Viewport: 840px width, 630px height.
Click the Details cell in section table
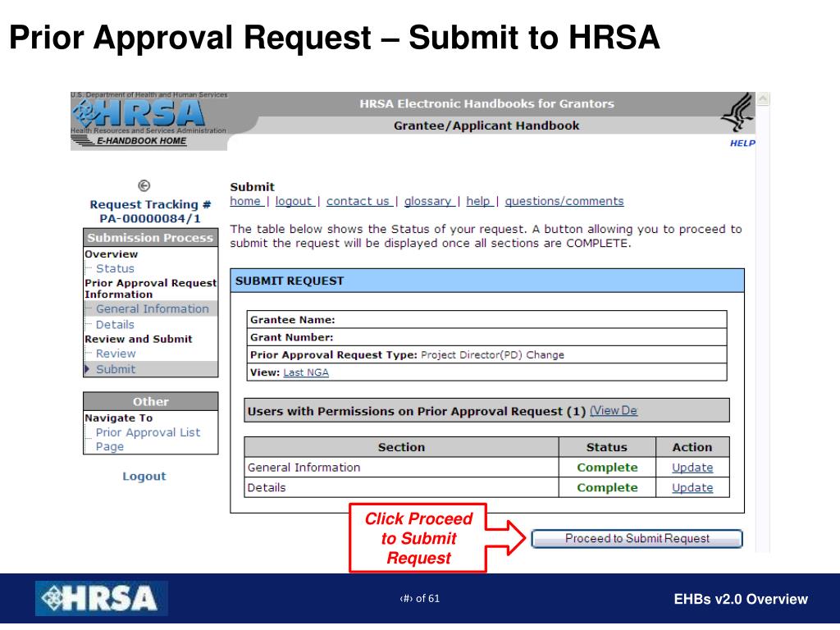(401, 487)
